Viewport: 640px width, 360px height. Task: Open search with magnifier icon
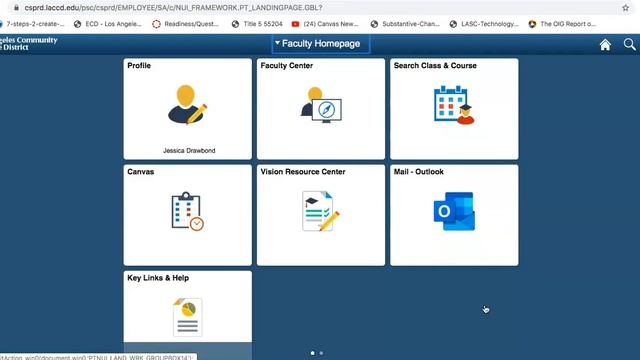click(x=629, y=44)
